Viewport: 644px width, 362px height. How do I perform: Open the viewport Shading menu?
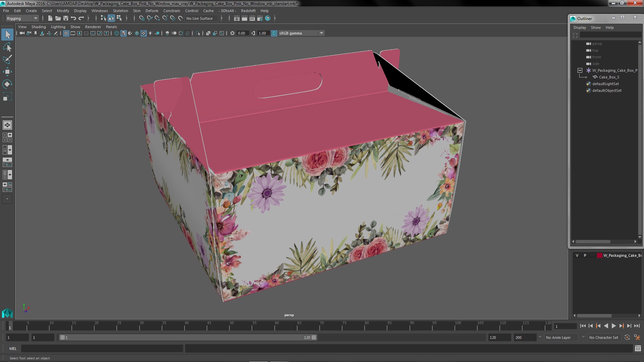pyautogui.click(x=39, y=27)
